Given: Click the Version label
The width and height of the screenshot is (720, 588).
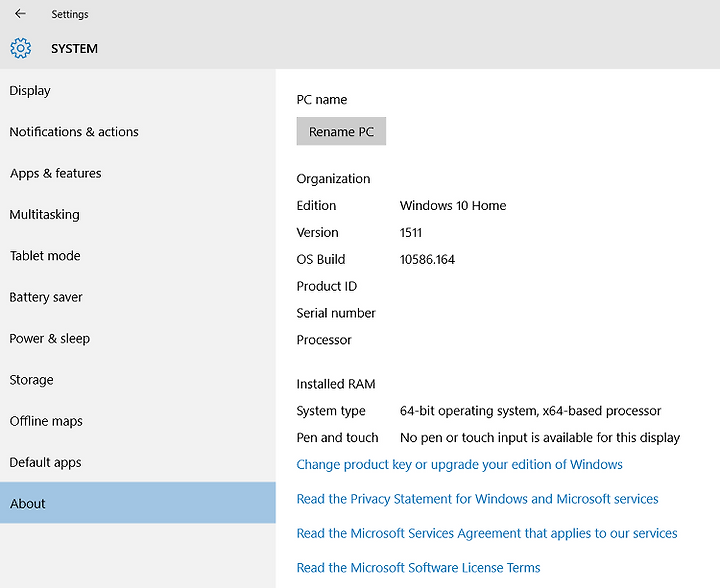Looking at the screenshot, I should click(317, 232).
